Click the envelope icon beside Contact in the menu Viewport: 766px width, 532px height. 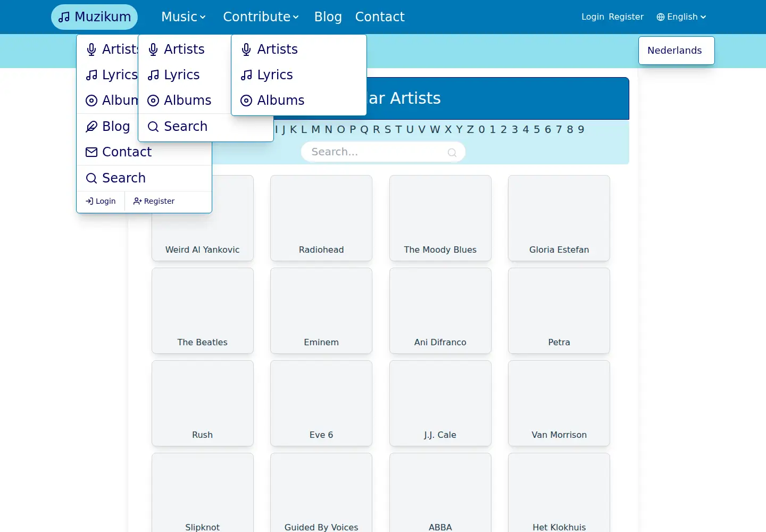click(91, 152)
